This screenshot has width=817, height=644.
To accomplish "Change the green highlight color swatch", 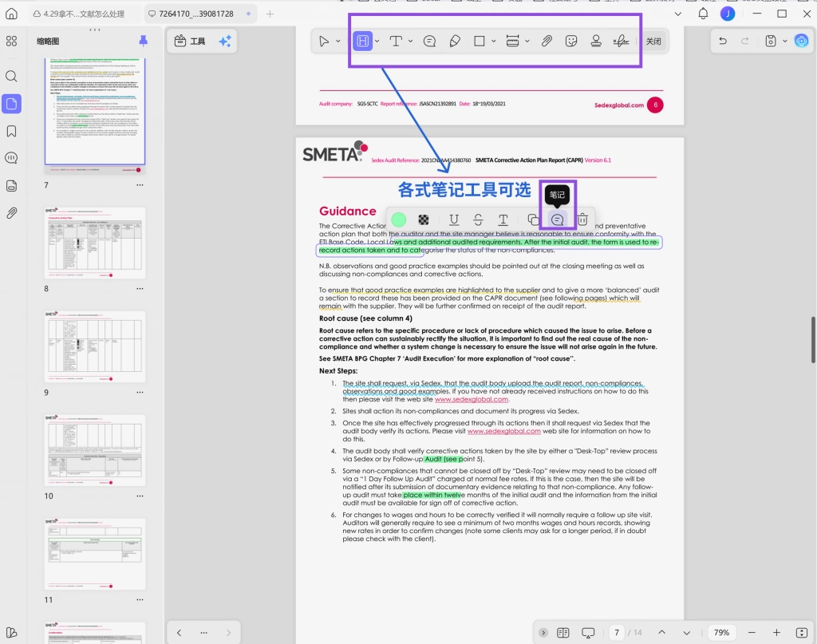I will tap(399, 220).
